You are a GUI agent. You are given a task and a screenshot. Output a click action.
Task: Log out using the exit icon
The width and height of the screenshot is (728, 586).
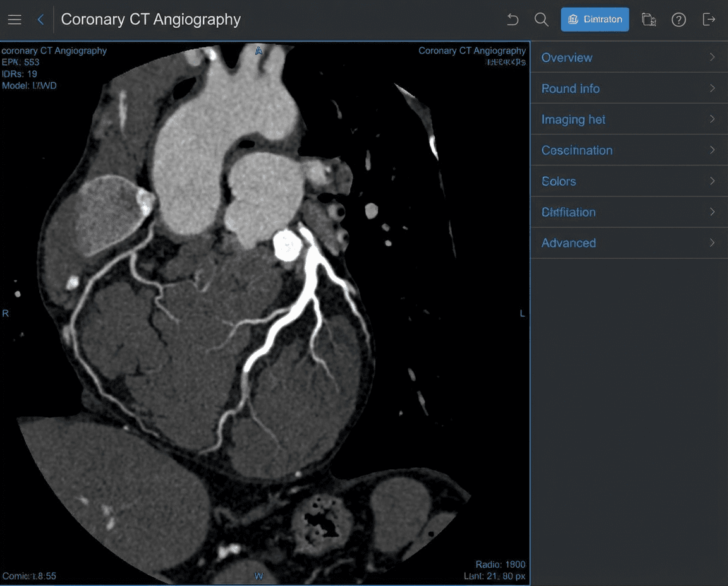[x=708, y=20]
